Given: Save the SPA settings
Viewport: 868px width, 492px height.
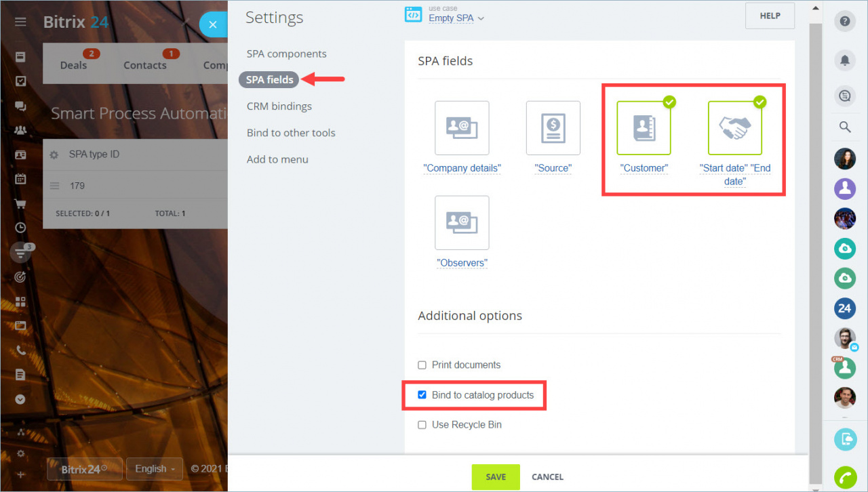Looking at the screenshot, I should click(x=496, y=477).
